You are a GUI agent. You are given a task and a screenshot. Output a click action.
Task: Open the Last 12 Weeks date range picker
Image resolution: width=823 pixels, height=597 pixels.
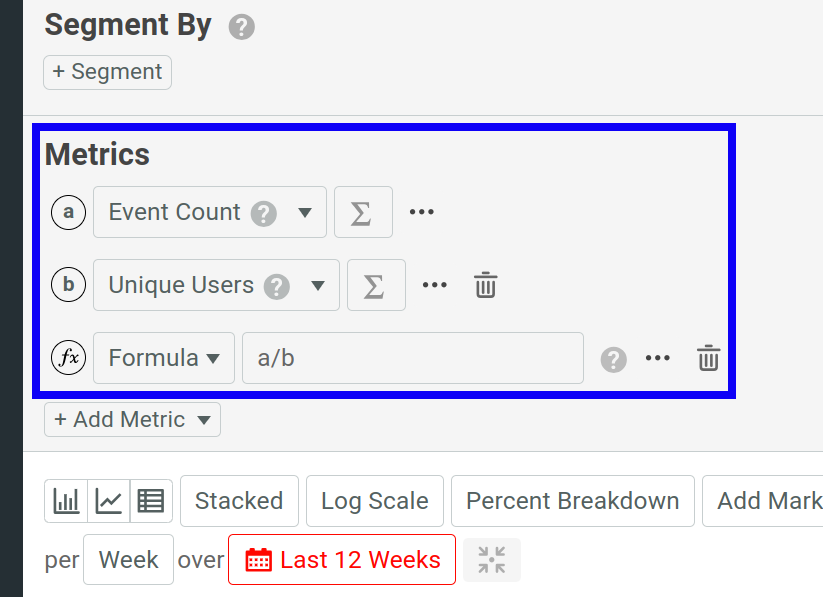[x=341, y=560]
